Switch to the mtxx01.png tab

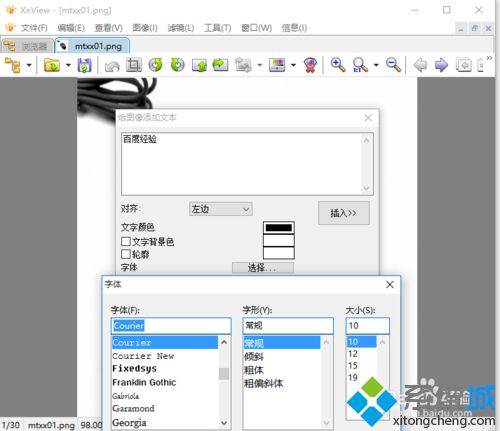[x=92, y=46]
